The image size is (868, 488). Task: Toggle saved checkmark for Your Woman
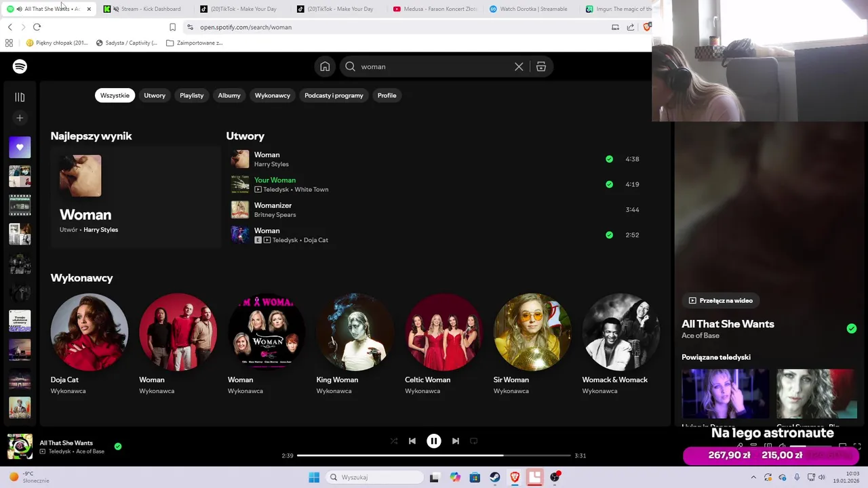(x=609, y=184)
